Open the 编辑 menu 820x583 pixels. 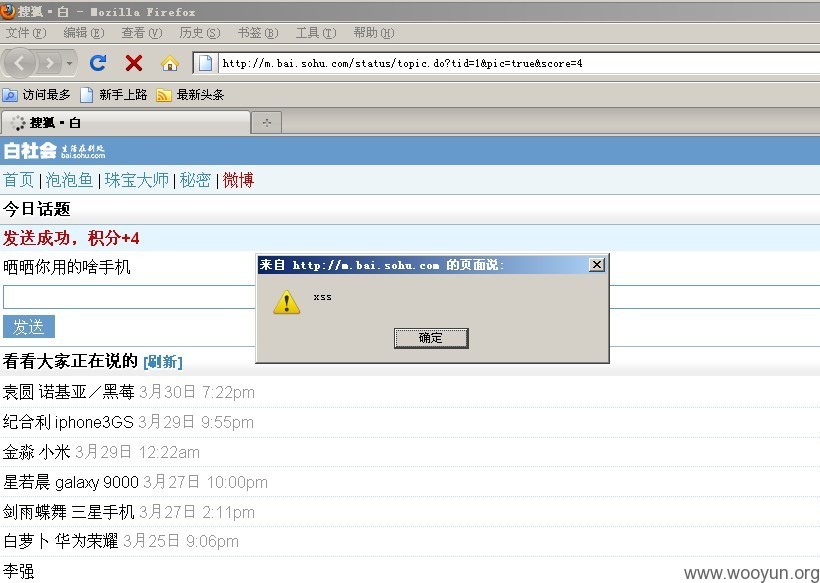(84, 33)
